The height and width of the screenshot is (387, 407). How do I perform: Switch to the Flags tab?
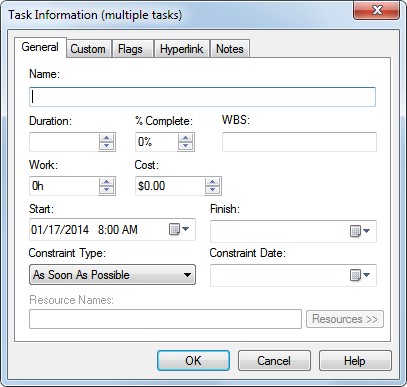pos(130,49)
